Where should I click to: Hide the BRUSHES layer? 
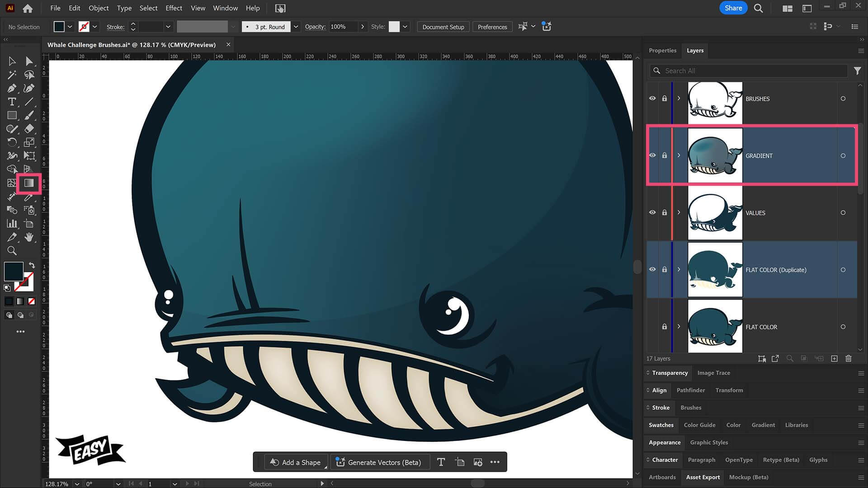coord(652,99)
